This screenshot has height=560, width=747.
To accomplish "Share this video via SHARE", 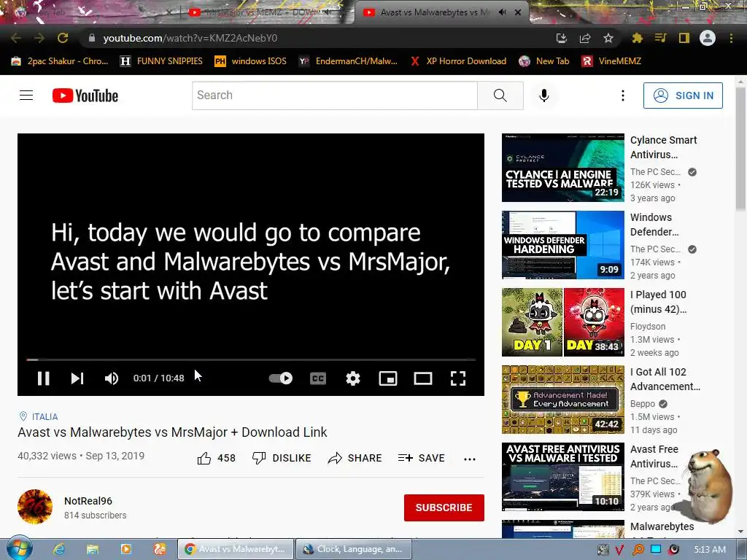I will [355, 458].
